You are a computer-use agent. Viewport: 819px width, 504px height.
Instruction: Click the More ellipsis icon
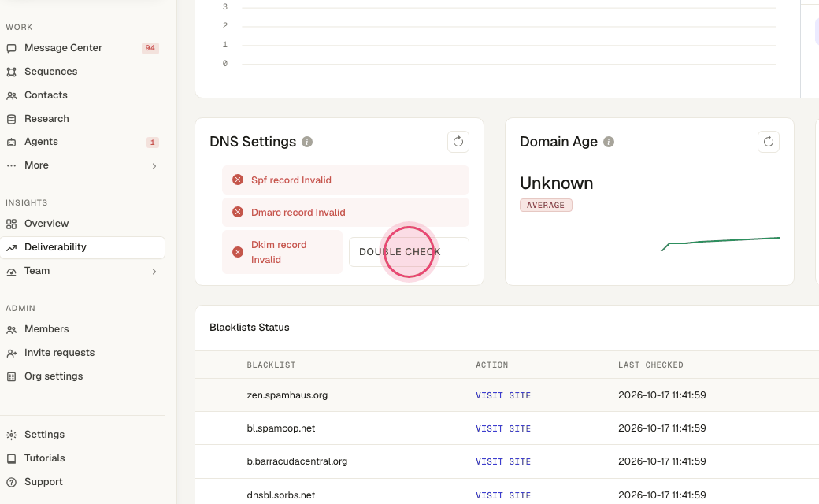12,165
